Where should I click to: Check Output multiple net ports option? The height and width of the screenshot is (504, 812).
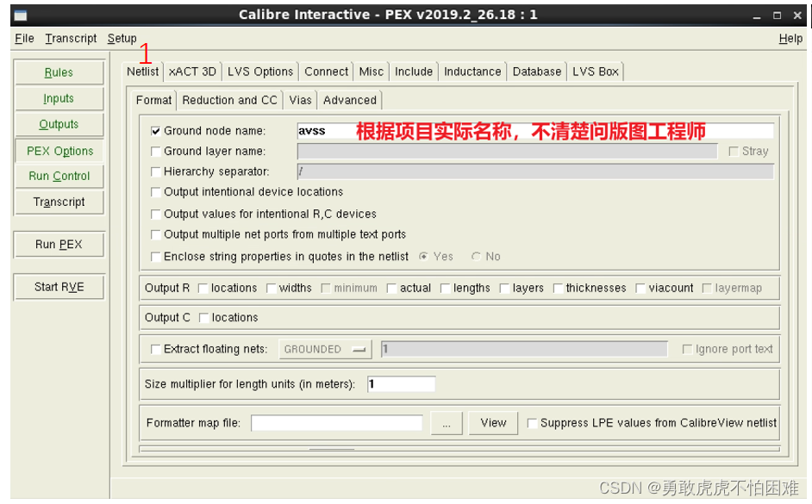[x=155, y=234]
